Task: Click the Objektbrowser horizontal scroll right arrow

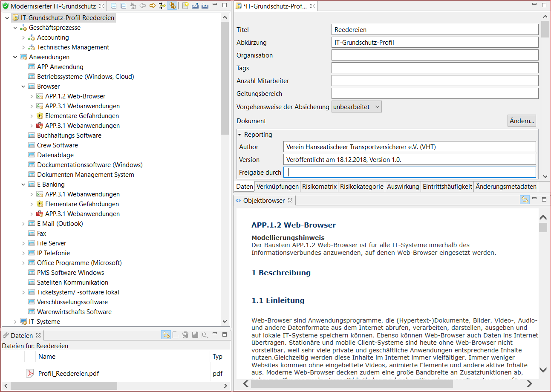Action: pos(530,384)
